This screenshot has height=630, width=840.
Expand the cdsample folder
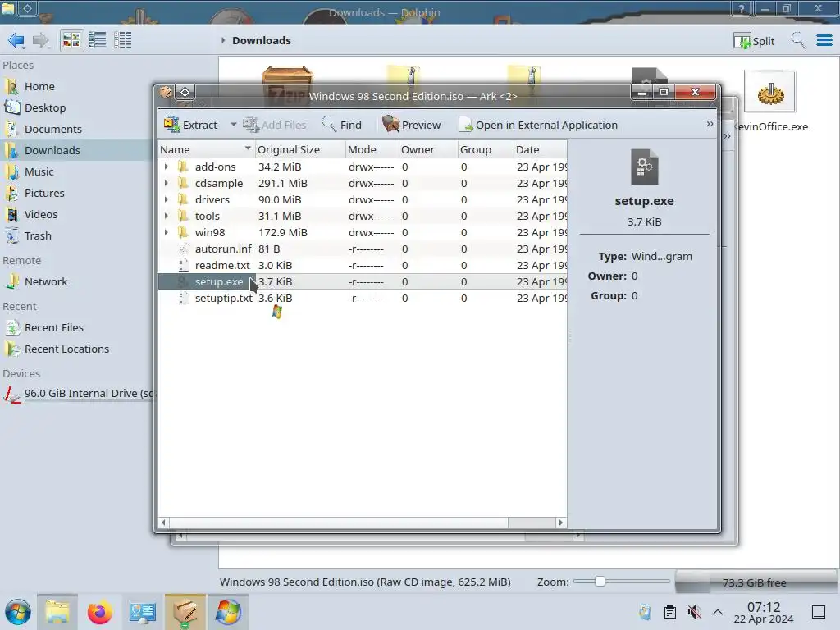(166, 184)
